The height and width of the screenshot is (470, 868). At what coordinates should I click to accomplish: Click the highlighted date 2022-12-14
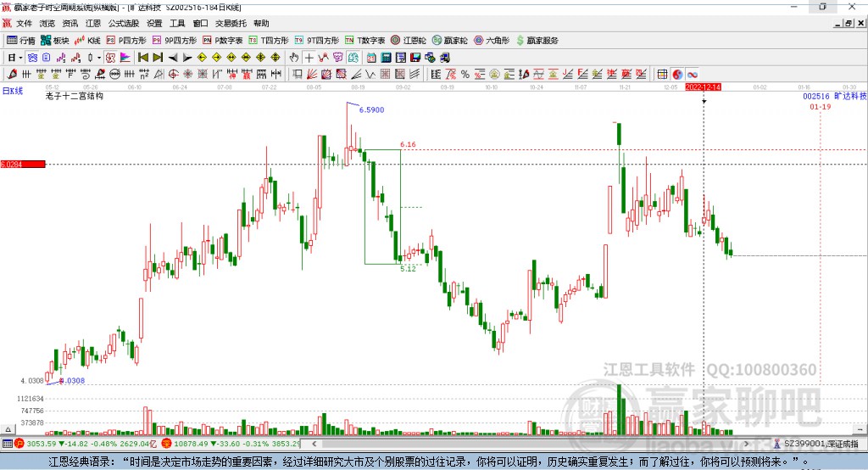[x=703, y=87]
